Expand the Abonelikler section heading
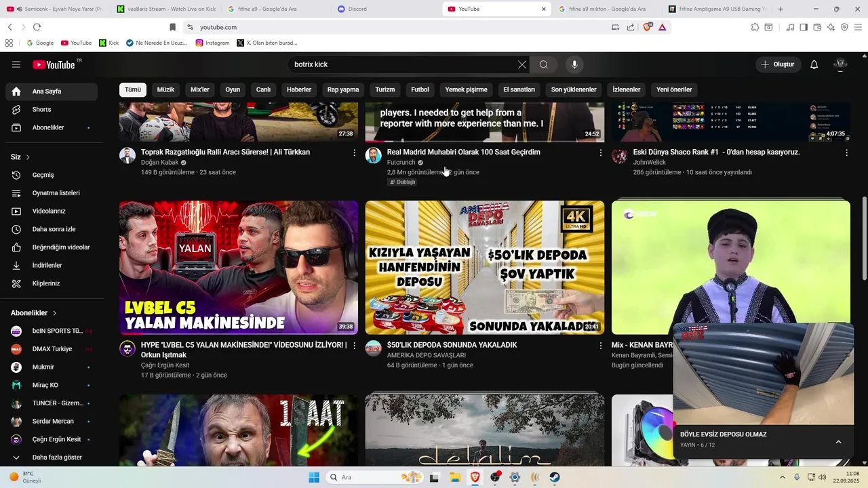Image resolution: width=868 pixels, height=488 pixels. pos(34,313)
